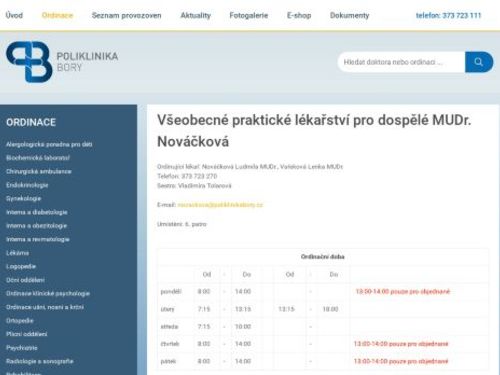Click the Poliklinika Bory logo
This screenshot has width=500, height=375.
pyautogui.click(x=62, y=62)
